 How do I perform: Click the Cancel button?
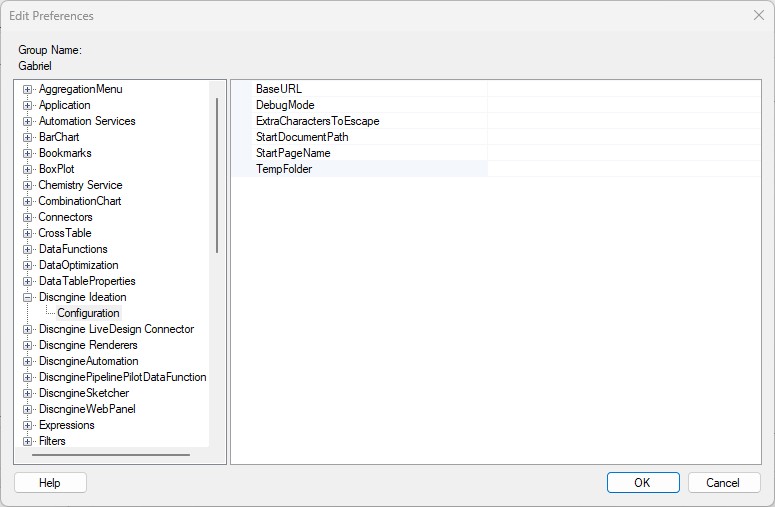(724, 483)
